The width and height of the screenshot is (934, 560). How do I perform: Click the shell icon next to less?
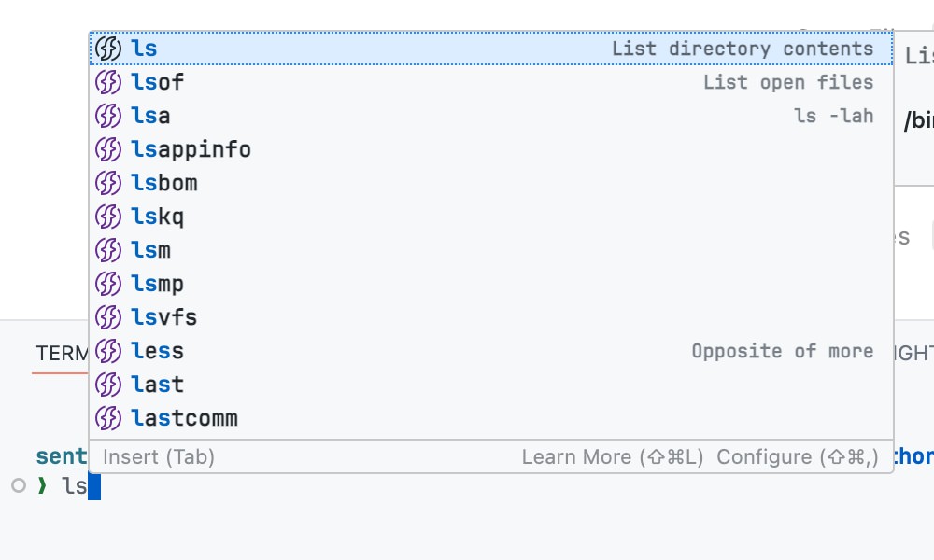point(108,351)
